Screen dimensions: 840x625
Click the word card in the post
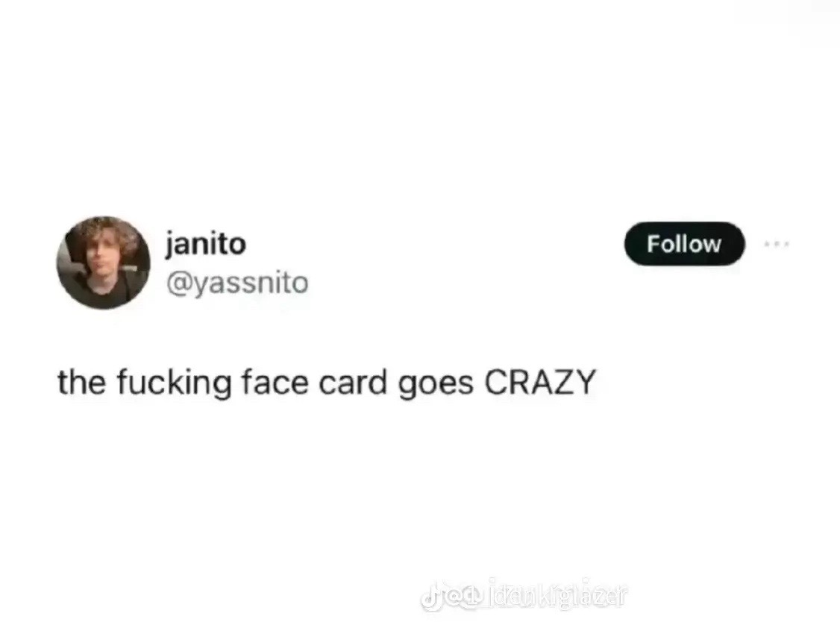pos(353,383)
